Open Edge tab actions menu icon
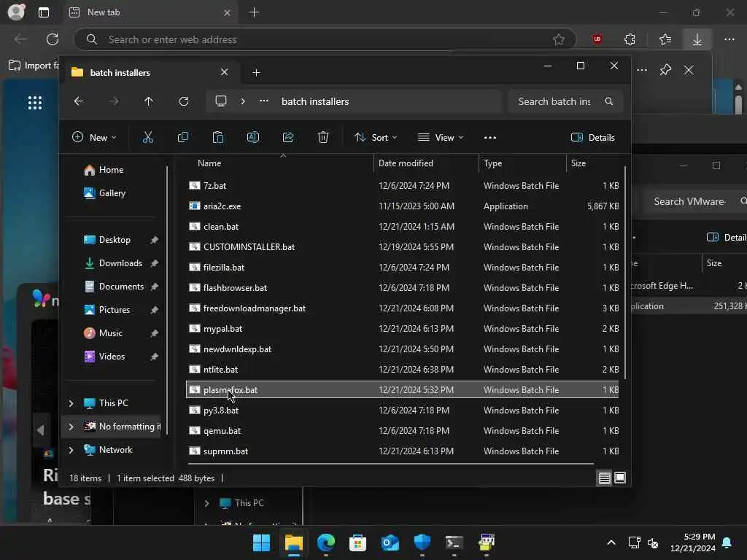This screenshot has width=747, height=560. click(44, 12)
